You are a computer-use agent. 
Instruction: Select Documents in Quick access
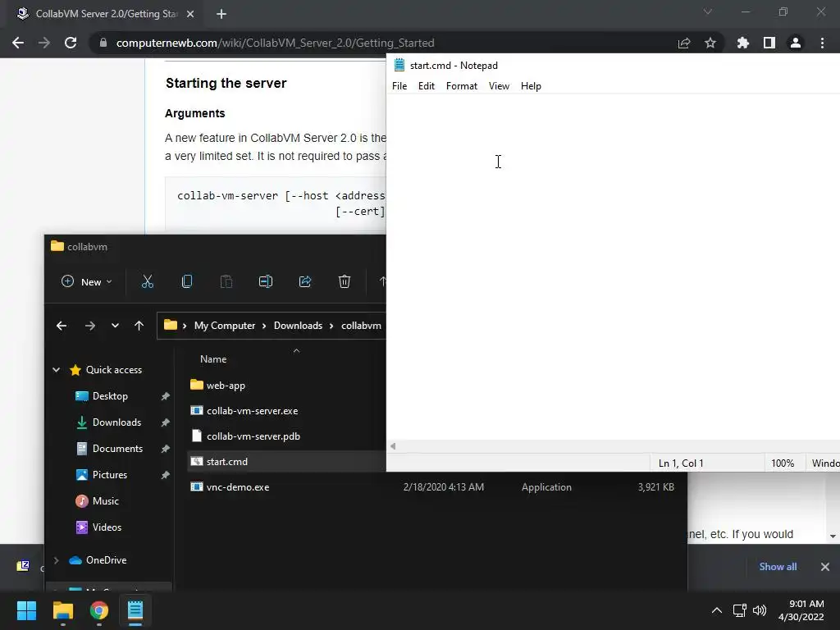point(117,449)
